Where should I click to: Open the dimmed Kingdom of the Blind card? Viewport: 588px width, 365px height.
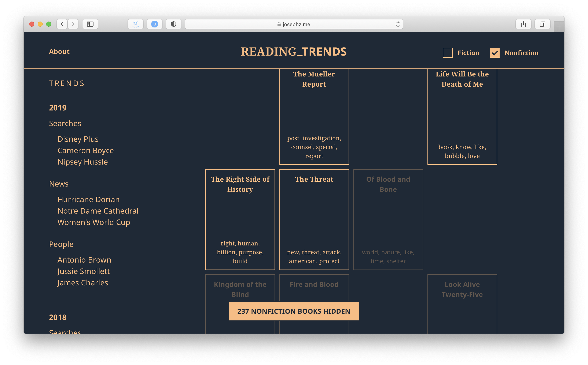pyautogui.click(x=240, y=289)
